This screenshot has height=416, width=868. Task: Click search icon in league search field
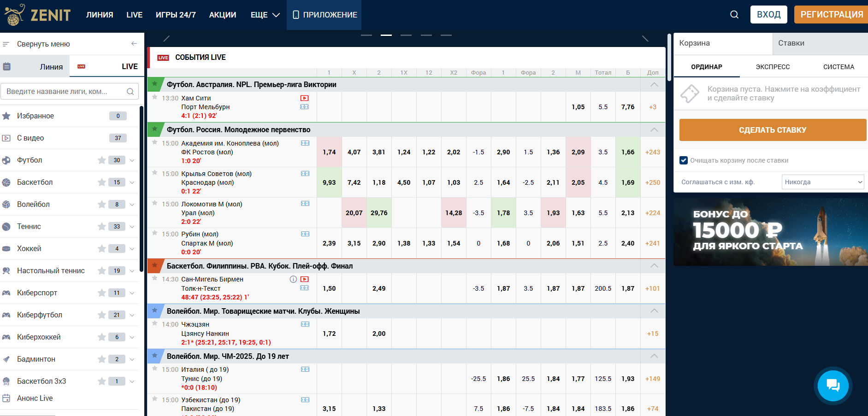tap(130, 91)
